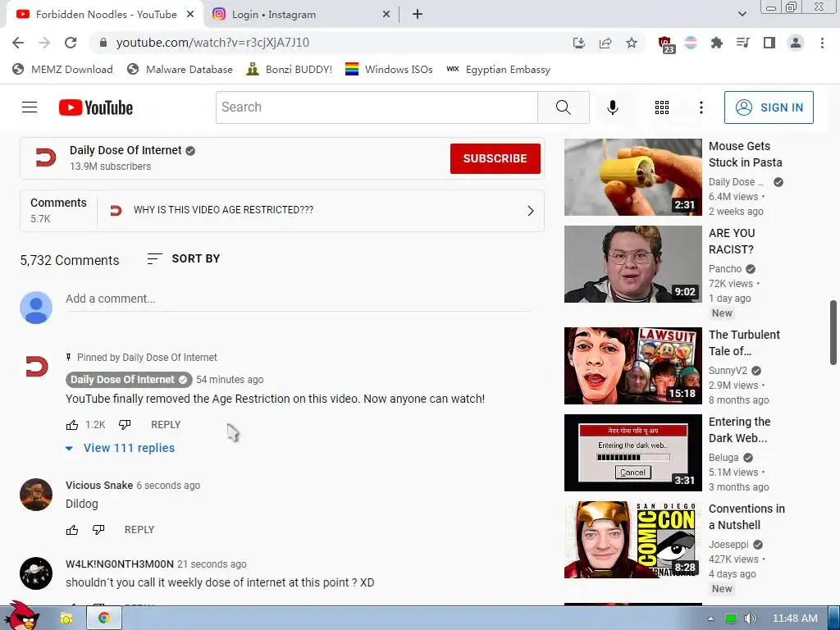840x630 pixels.
Task: Switch to the Login Instagram tab
Action: click(300, 15)
